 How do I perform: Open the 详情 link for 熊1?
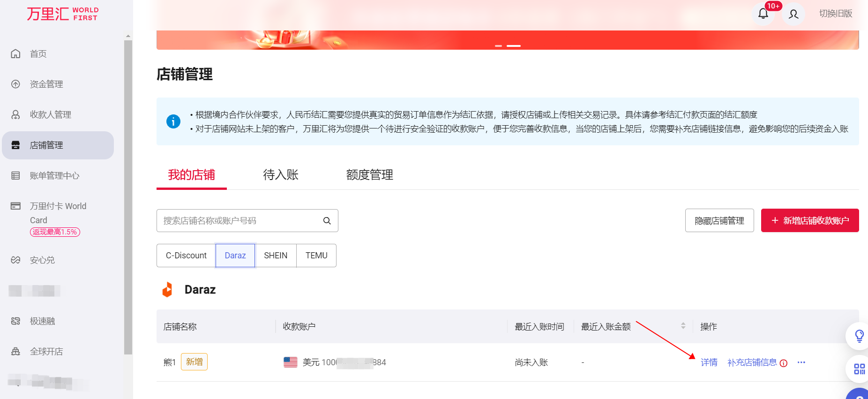click(x=709, y=362)
